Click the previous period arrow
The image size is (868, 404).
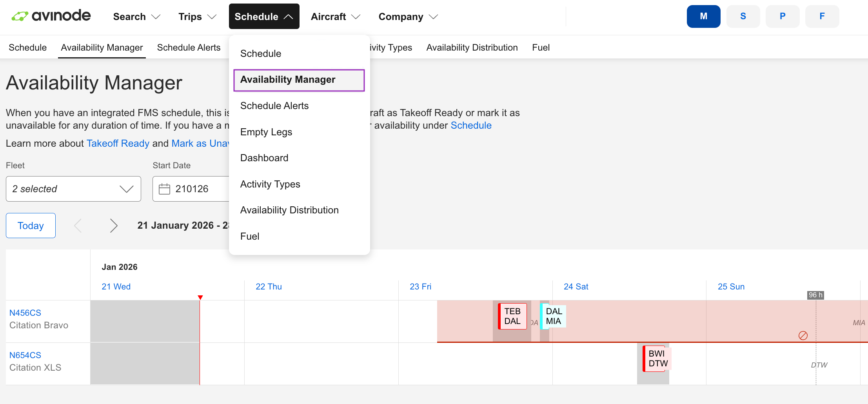pyautogui.click(x=78, y=226)
